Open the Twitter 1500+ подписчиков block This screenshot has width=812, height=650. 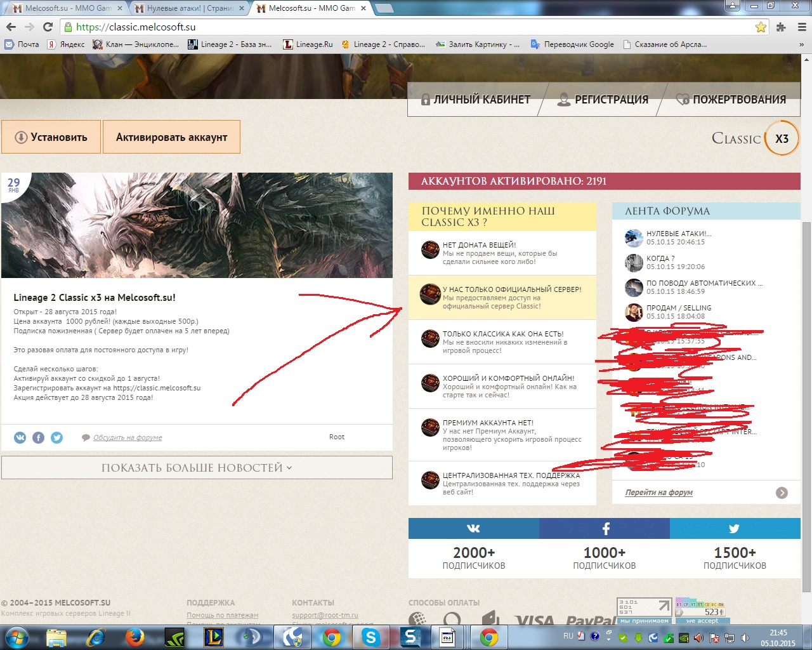coord(735,548)
